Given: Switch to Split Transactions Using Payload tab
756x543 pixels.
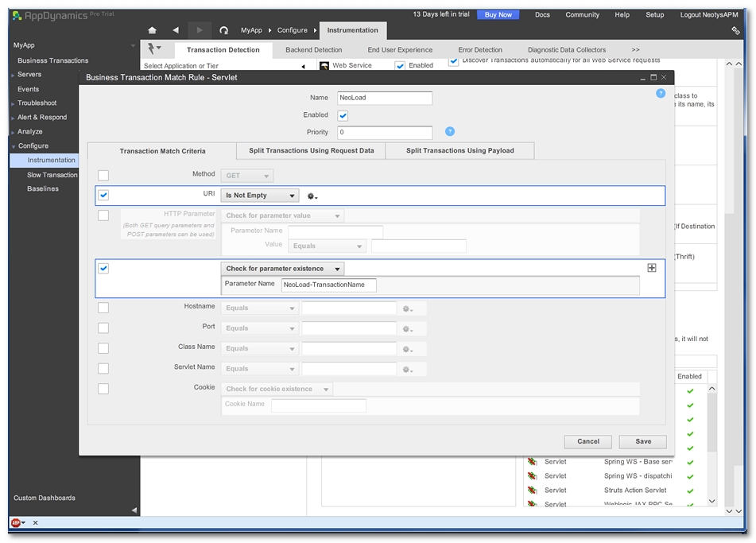Looking at the screenshot, I should (459, 150).
